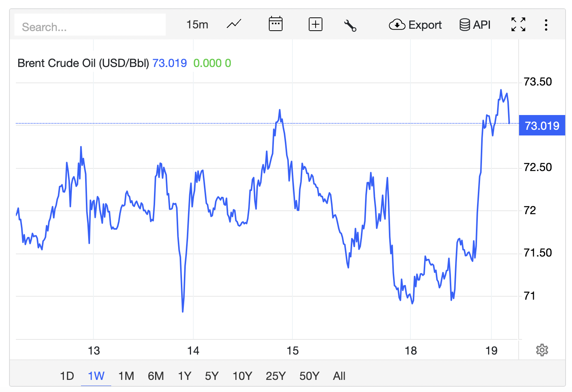Click the 14 date axis label
The height and width of the screenshot is (392, 572).
tap(193, 351)
